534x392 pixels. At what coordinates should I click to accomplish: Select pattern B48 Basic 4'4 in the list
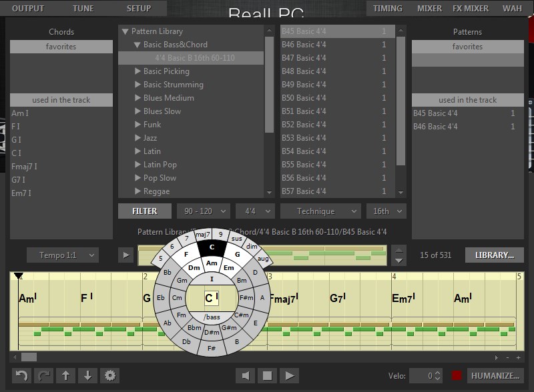click(338, 71)
